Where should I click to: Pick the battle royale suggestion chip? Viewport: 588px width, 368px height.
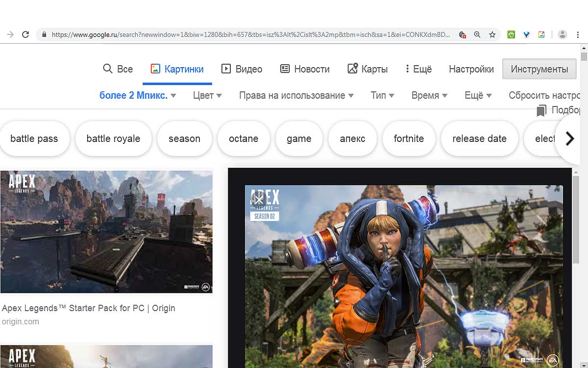113,139
